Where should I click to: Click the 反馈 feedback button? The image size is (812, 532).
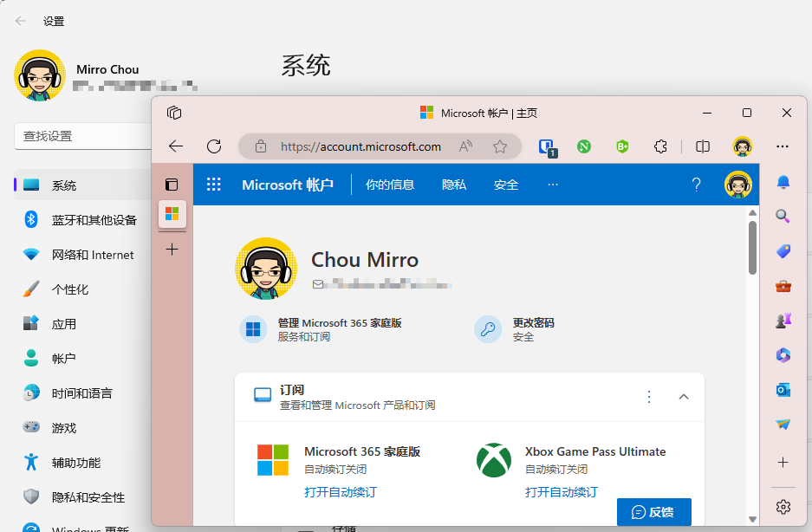coord(653,512)
